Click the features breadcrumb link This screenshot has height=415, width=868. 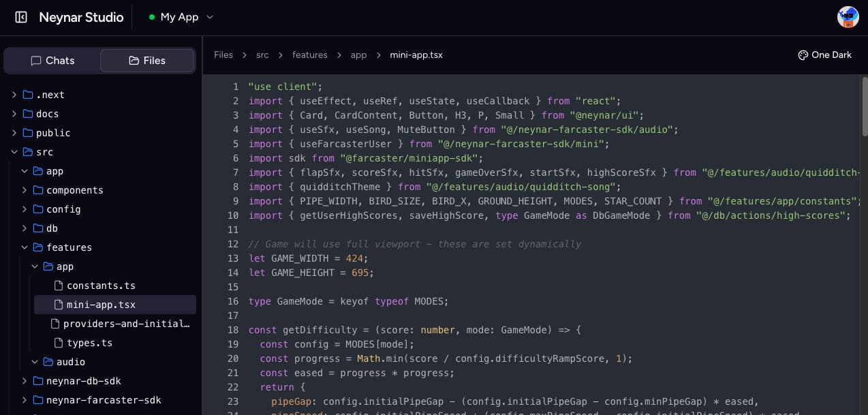pyautogui.click(x=309, y=55)
